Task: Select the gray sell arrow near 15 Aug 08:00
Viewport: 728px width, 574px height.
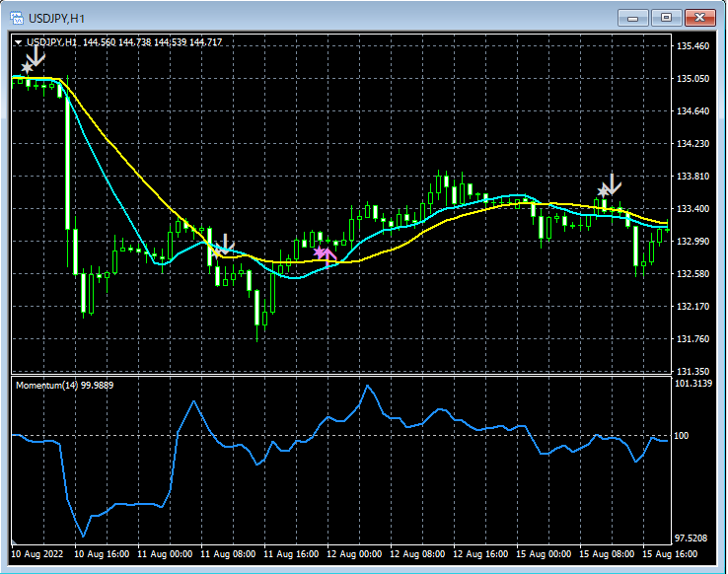Action: [612, 184]
